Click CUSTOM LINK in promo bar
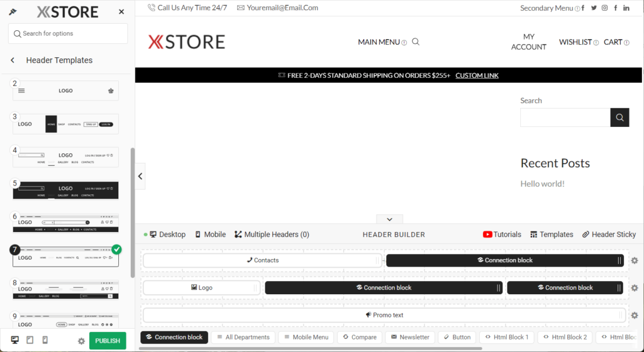Screen dimensions: 644x352 coord(477,75)
